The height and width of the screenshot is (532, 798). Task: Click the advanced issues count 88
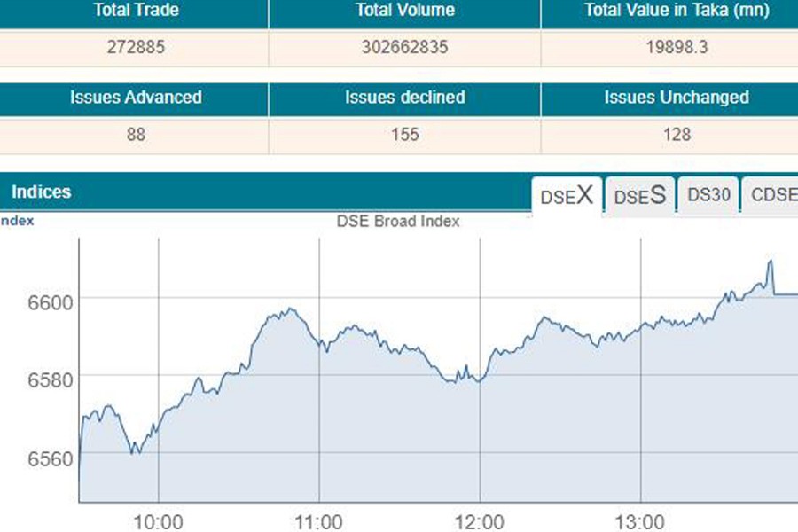[x=136, y=135]
